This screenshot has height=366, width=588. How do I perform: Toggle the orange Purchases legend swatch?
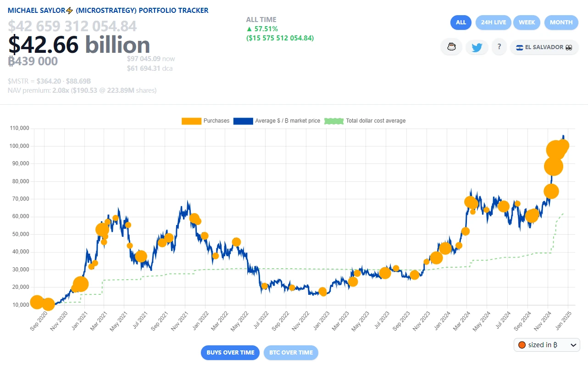[191, 121]
